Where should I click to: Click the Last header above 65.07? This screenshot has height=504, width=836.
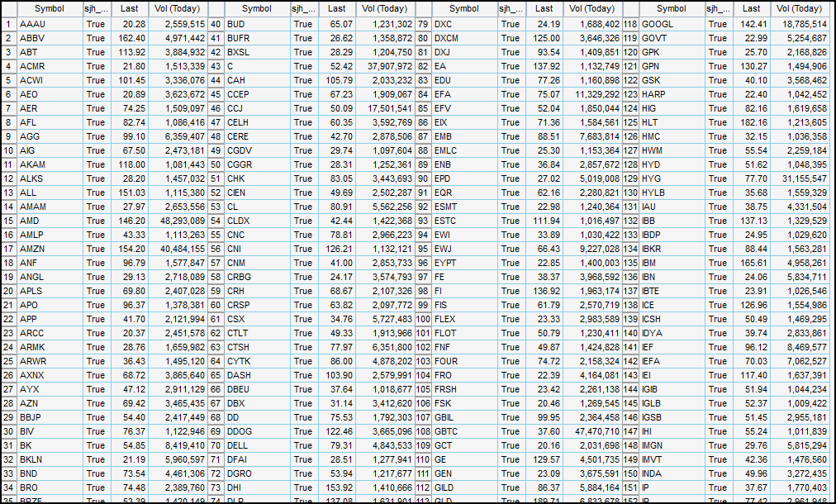point(337,8)
